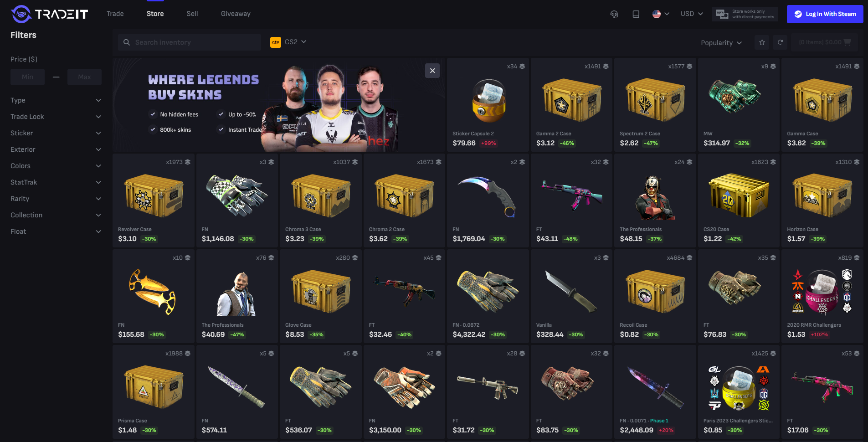Open the support headset icon
This screenshot has width=868, height=442.
[614, 14]
